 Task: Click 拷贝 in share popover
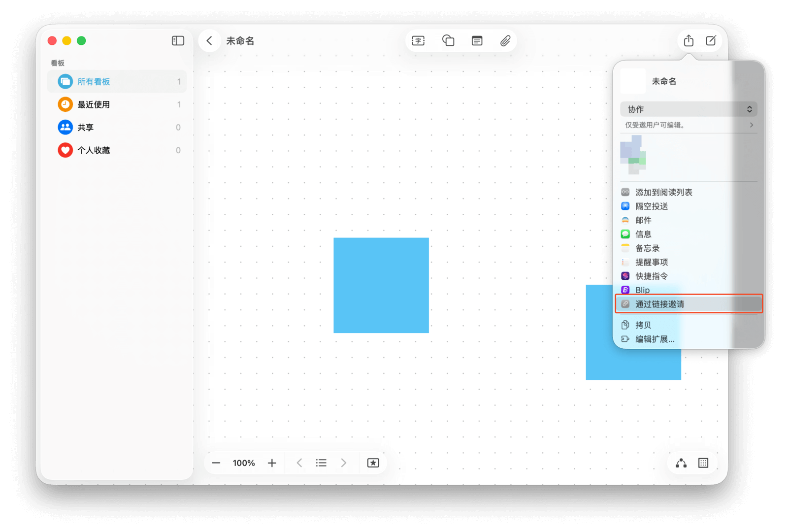click(643, 325)
